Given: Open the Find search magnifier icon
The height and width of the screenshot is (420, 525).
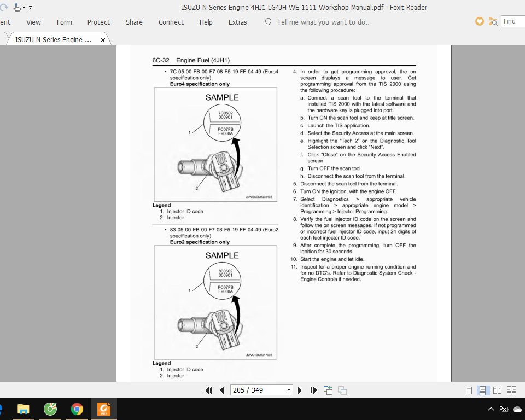Looking at the screenshot, I should click(493, 21).
